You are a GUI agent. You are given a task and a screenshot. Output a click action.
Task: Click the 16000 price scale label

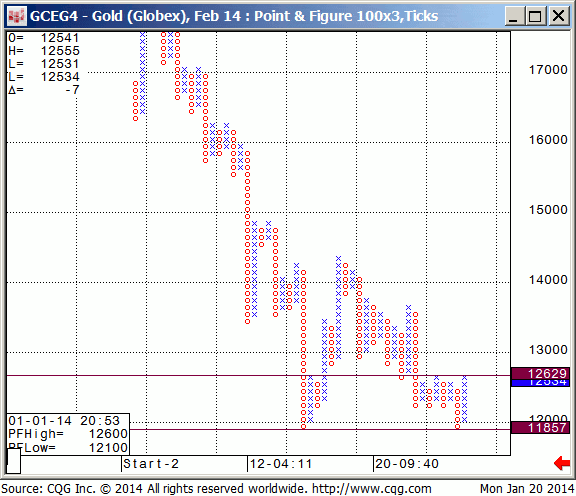coord(548,140)
